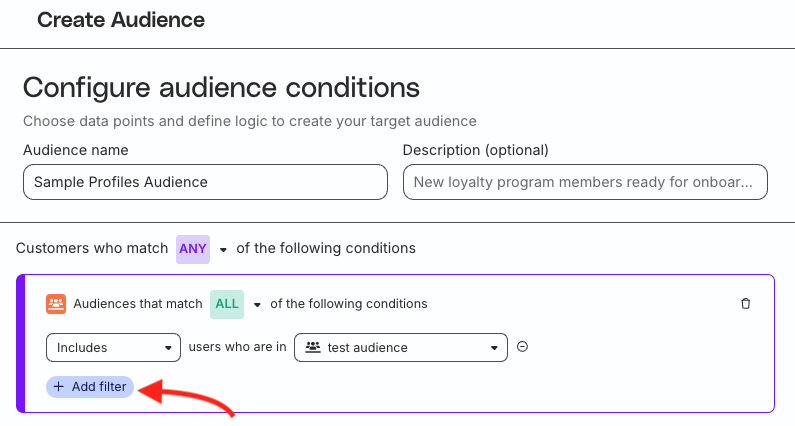Click the plus icon on Add filter

tap(59, 387)
